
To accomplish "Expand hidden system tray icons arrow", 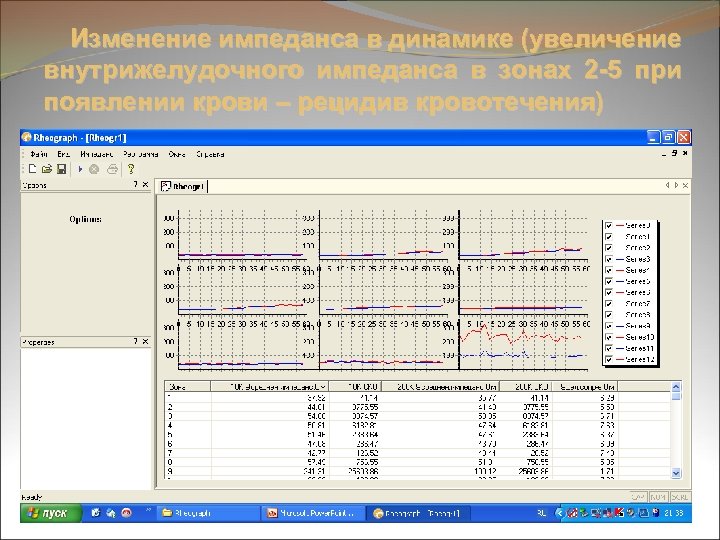I will click(x=559, y=513).
